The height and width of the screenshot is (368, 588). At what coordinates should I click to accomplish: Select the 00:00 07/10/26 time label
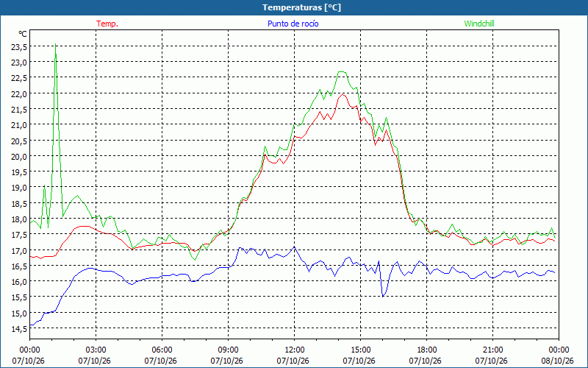tap(29, 355)
